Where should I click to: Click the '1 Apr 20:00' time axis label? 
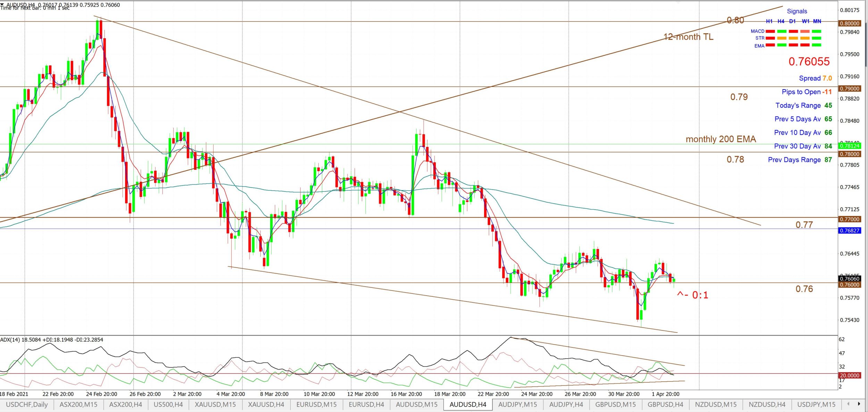pyautogui.click(x=666, y=394)
